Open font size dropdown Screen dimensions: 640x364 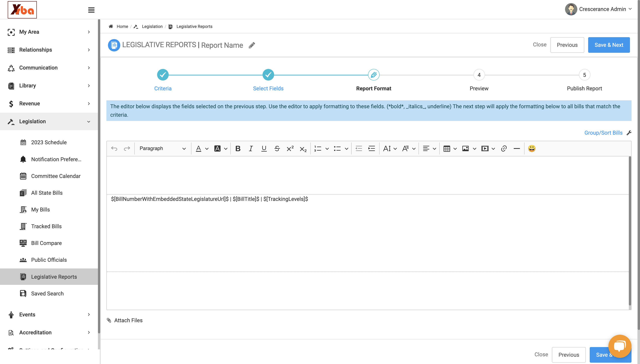(x=390, y=148)
